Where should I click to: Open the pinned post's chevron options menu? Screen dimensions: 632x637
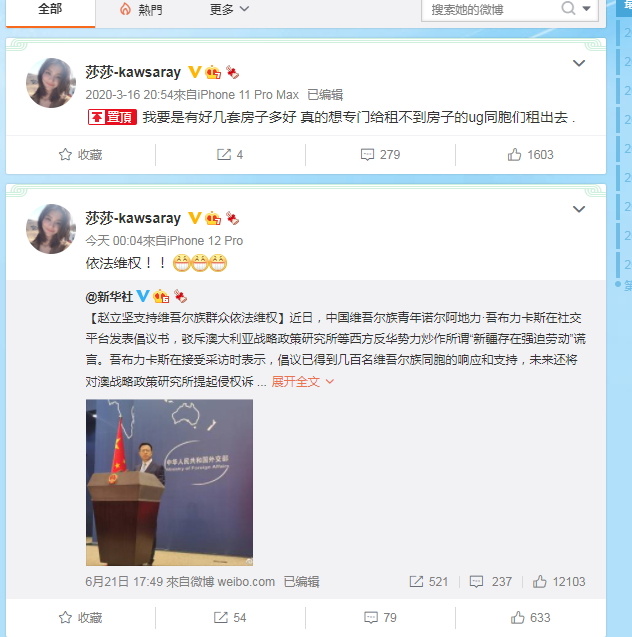pyautogui.click(x=579, y=63)
